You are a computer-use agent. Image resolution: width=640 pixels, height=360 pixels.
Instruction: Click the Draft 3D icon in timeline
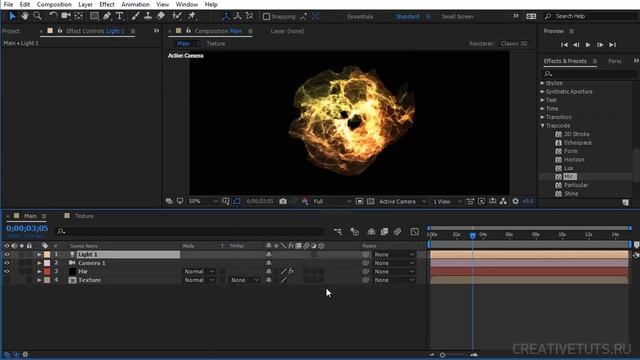point(354,231)
